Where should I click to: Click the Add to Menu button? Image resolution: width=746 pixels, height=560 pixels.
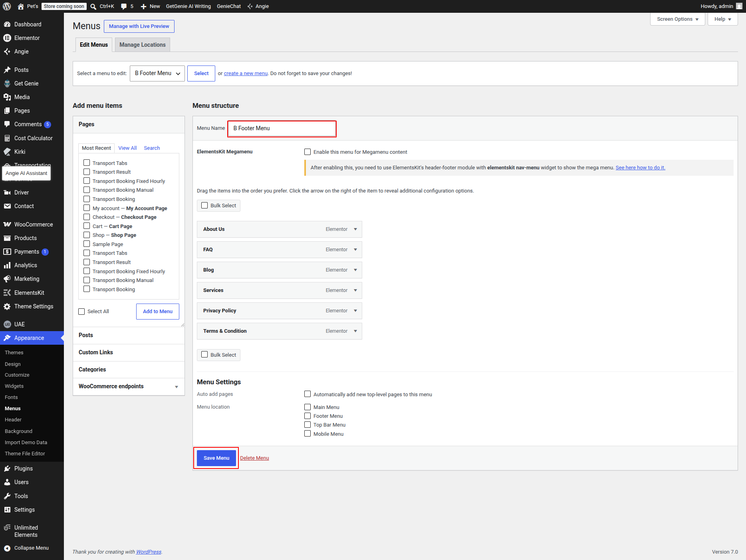[158, 312]
